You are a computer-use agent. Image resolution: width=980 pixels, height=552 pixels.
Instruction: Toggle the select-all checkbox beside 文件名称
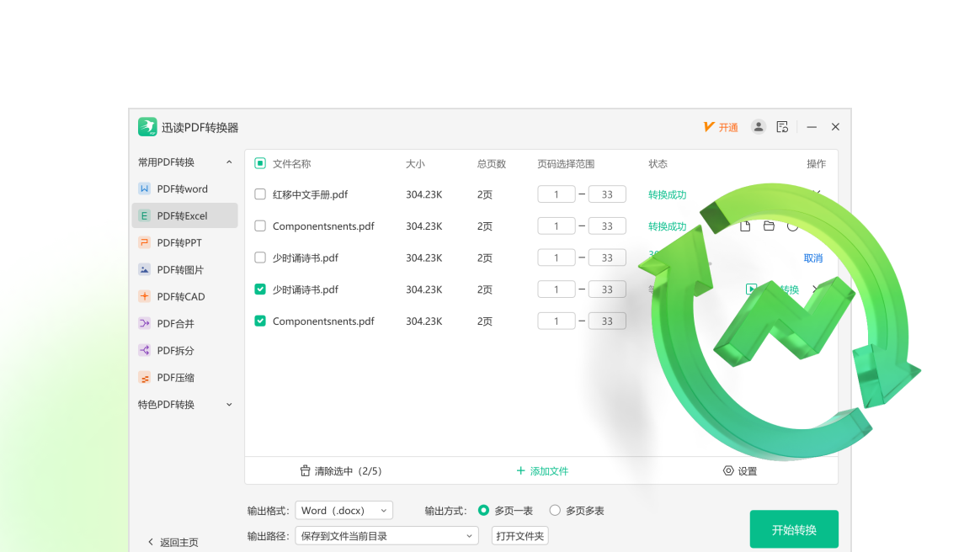(x=260, y=163)
